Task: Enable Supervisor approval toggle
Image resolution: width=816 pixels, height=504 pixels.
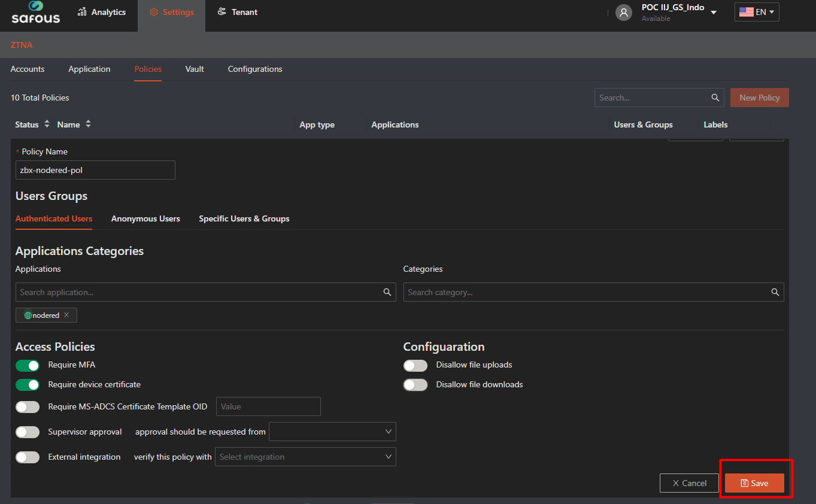Action: pos(28,432)
